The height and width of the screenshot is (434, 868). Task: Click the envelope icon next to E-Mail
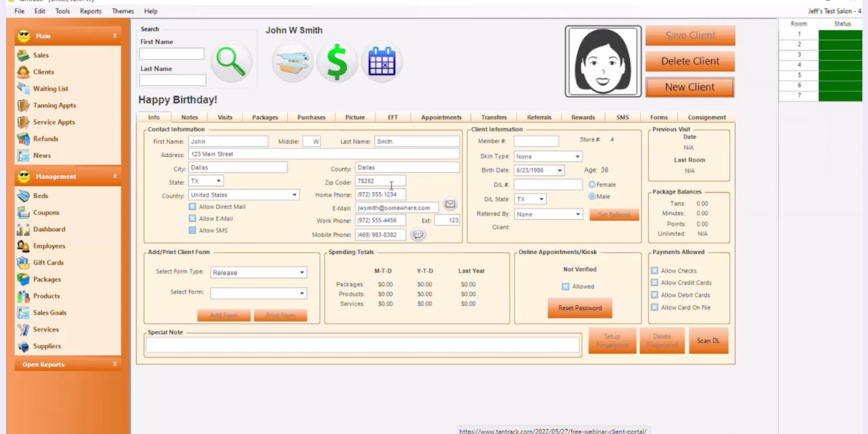click(x=450, y=204)
